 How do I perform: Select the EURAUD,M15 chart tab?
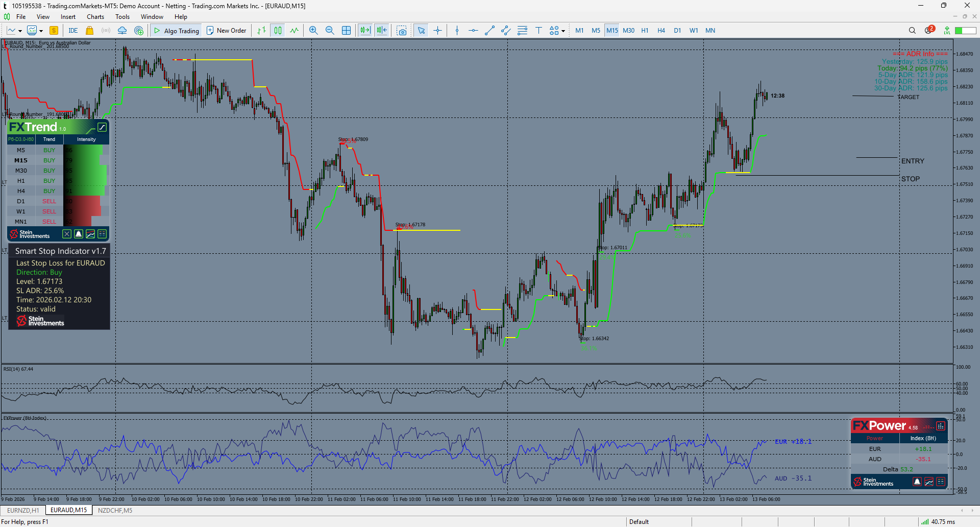[69, 510]
